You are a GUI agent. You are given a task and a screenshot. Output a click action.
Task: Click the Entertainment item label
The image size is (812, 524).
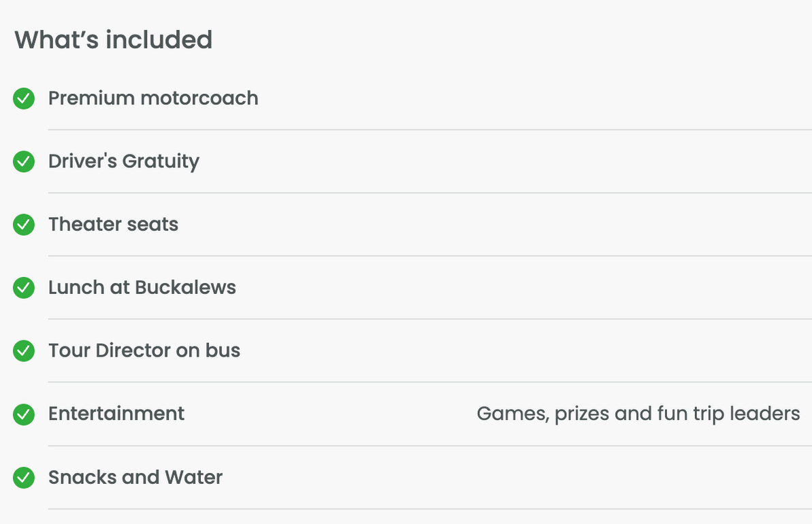point(116,414)
